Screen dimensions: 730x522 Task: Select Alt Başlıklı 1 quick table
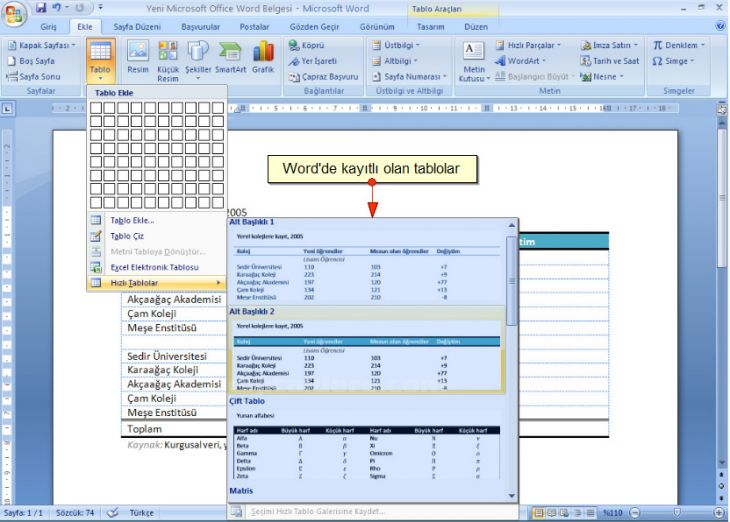coord(367,262)
